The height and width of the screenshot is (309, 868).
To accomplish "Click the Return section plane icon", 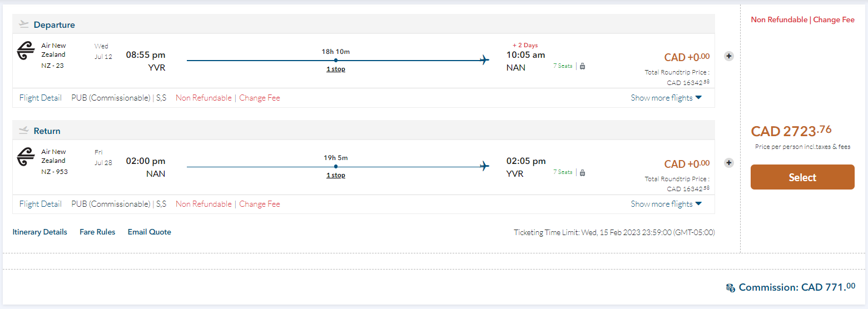I will (x=23, y=131).
